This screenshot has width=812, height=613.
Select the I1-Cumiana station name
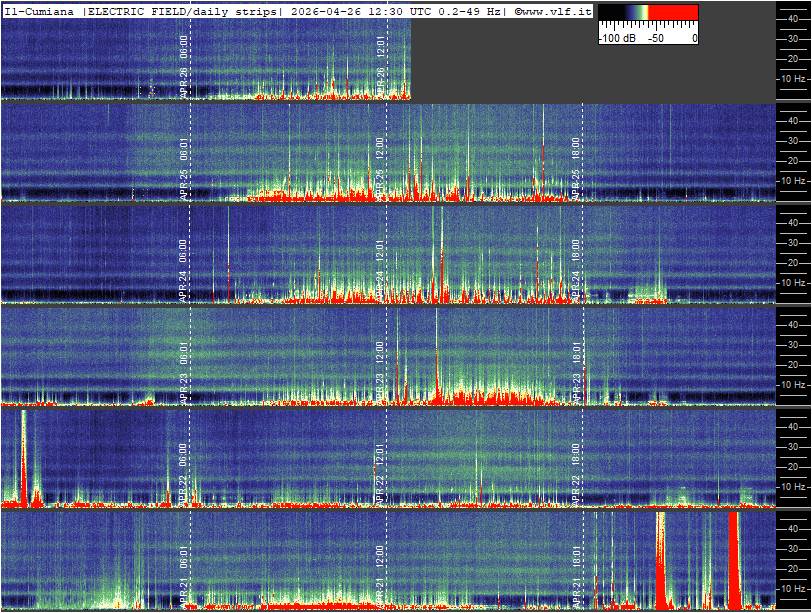pyautogui.click(x=39, y=11)
